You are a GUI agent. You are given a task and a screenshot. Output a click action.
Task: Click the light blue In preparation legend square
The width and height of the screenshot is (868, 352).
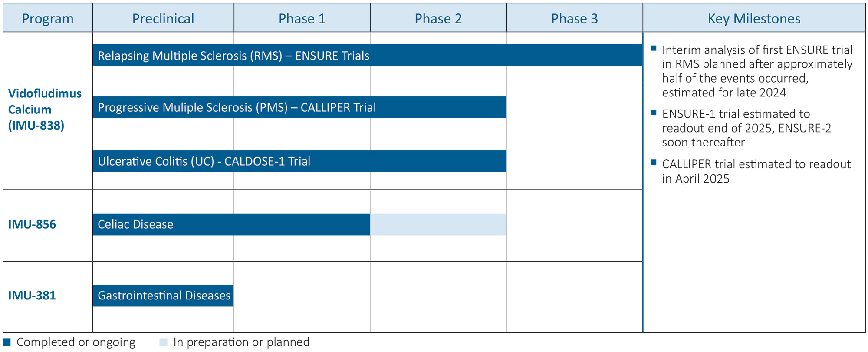pyautogui.click(x=163, y=342)
